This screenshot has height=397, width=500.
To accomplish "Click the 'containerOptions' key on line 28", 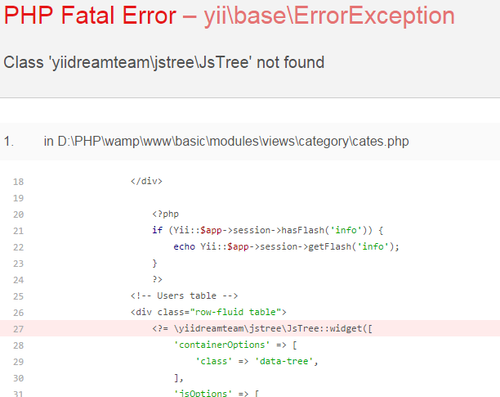I will [x=222, y=345].
